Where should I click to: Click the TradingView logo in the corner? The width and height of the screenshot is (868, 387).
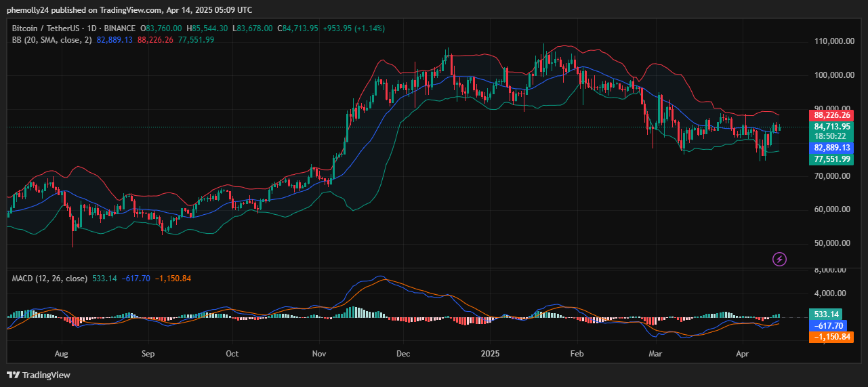tap(39, 375)
